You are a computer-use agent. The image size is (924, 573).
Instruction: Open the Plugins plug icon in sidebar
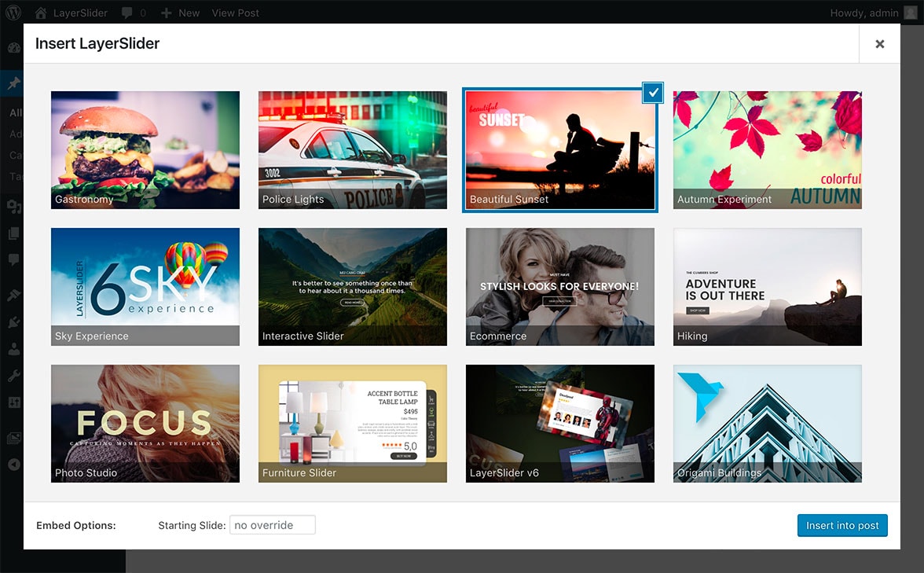click(x=13, y=322)
